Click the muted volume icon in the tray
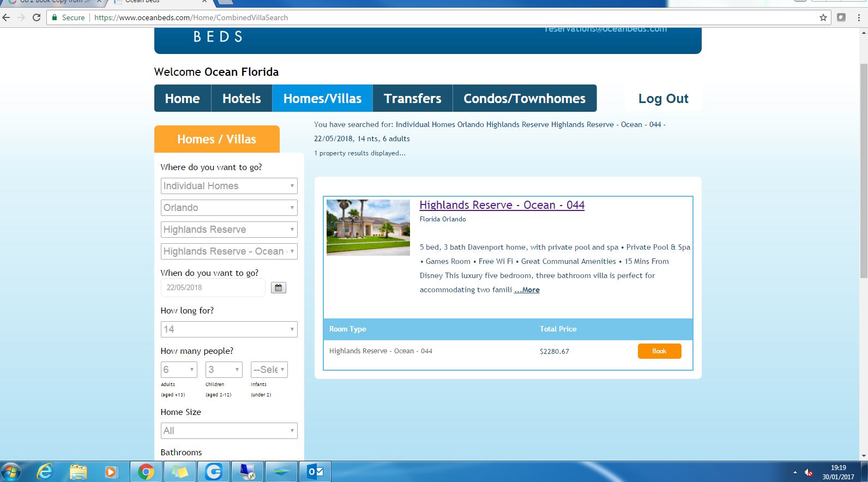868x482 pixels. (809, 472)
